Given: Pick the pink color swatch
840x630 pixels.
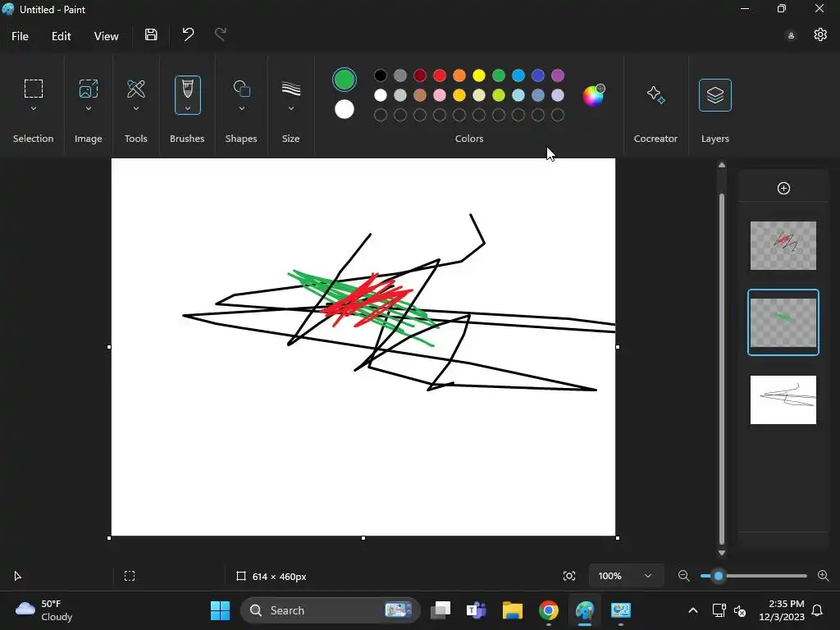Looking at the screenshot, I should (x=440, y=95).
